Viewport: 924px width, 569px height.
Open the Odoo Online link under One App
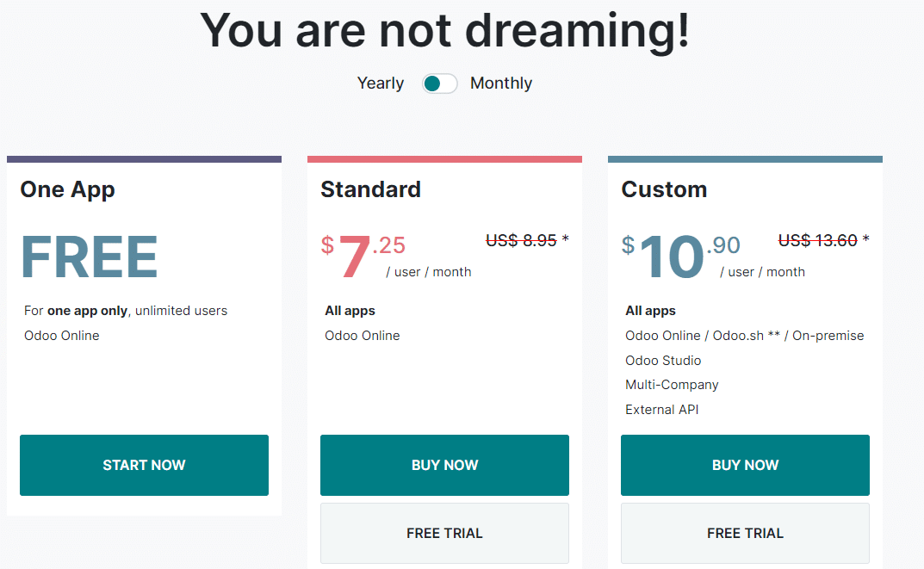(x=61, y=336)
